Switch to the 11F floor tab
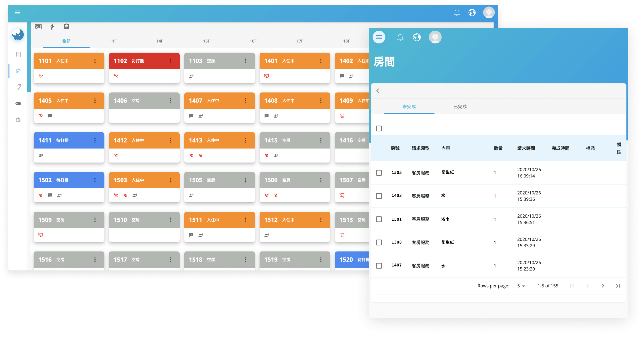The height and width of the screenshot is (337, 644). coord(113,41)
